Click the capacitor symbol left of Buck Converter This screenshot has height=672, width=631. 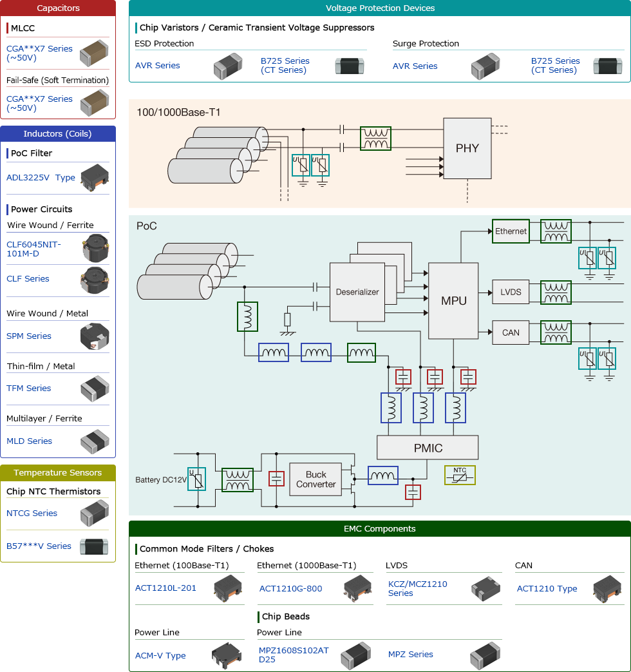pyautogui.click(x=276, y=479)
